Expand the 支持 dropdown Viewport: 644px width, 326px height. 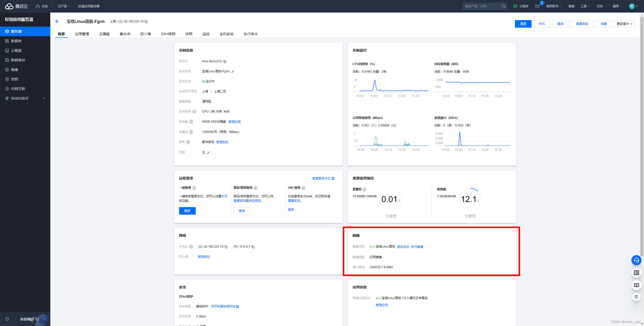point(601,6)
